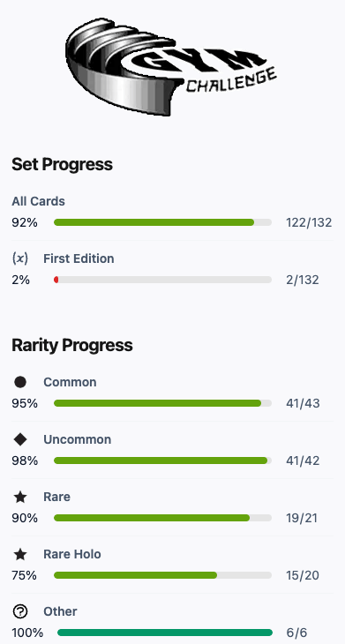Click the Uncommon rarity diamond icon
This screenshot has height=644, width=345.
20,439
